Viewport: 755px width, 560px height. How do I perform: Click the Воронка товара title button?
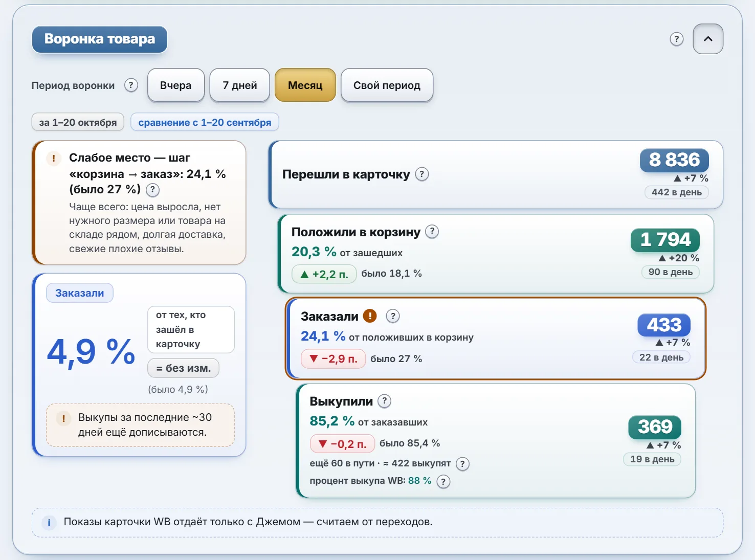[100, 39]
